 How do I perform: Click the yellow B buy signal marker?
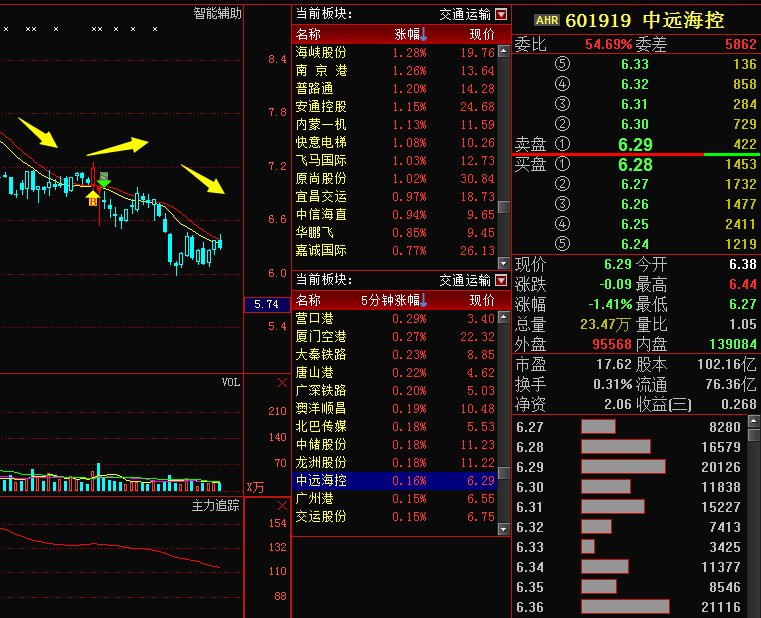coord(92,199)
